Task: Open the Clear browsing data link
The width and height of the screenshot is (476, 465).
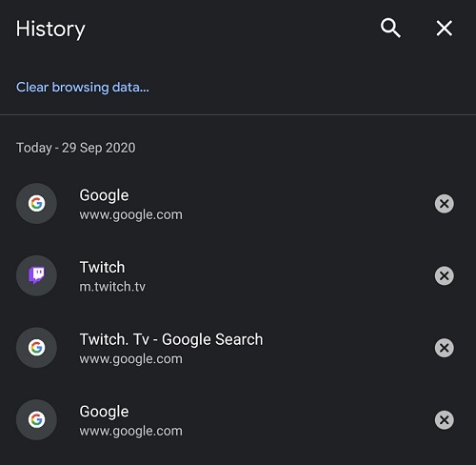Action: tap(83, 87)
